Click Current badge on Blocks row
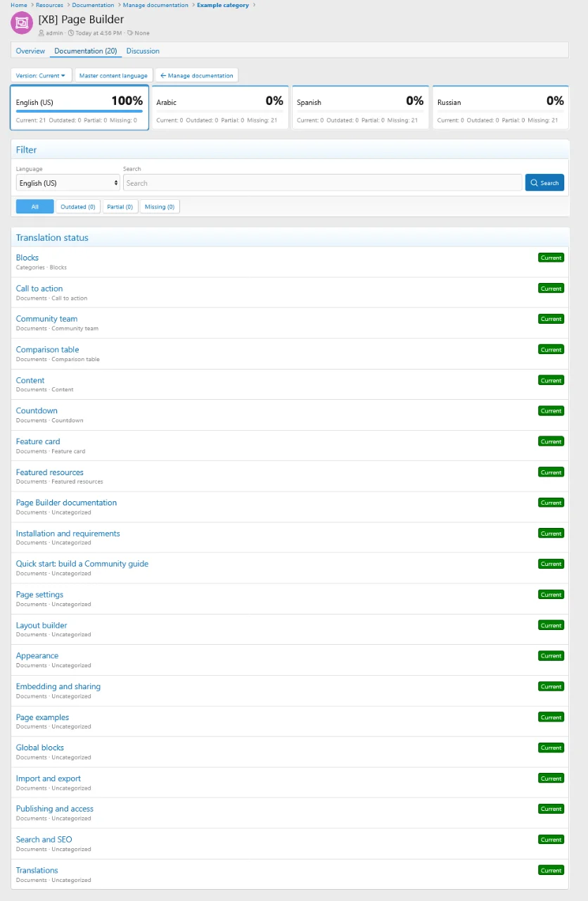Viewport: 588px width, 901px height. 551,258
